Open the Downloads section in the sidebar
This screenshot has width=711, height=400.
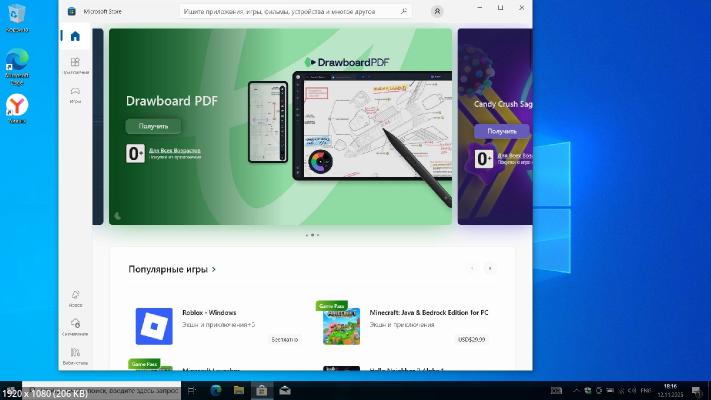[75, 327]
